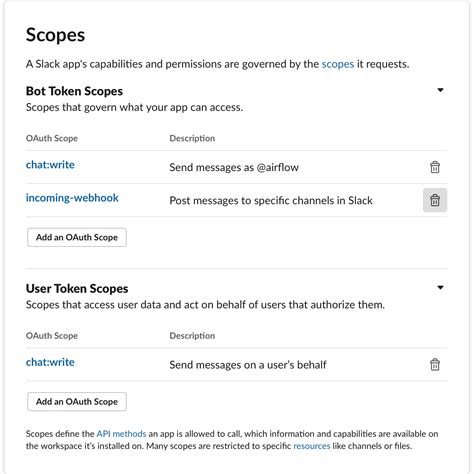This screenshot has height=474, width=474.
Task: Follow the API methods link
Action: (121, 434)
